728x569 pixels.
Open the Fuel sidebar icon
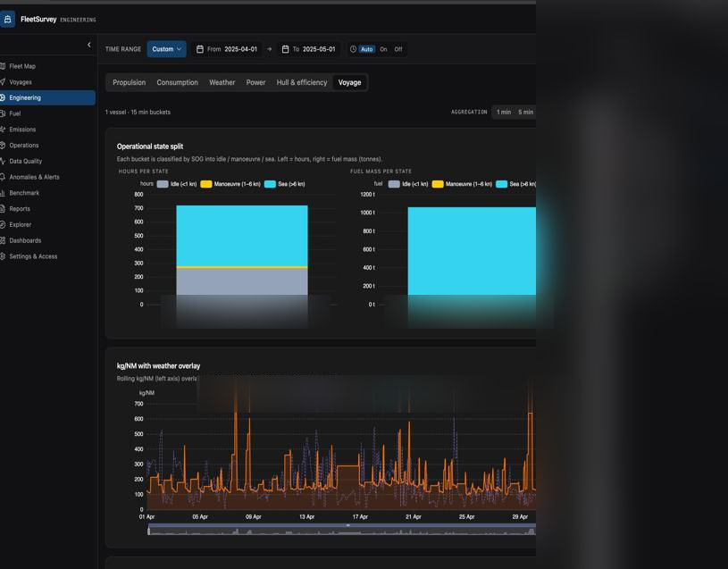(x=3, y=113)
